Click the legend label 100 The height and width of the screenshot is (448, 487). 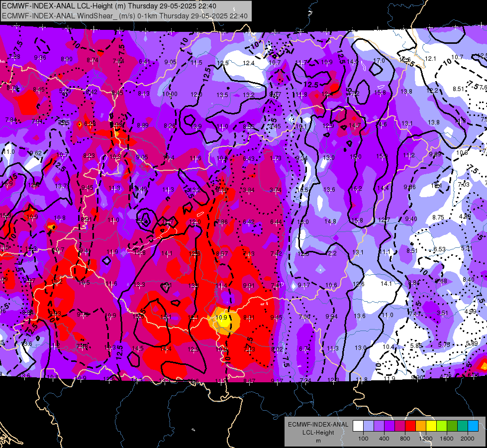363,439
